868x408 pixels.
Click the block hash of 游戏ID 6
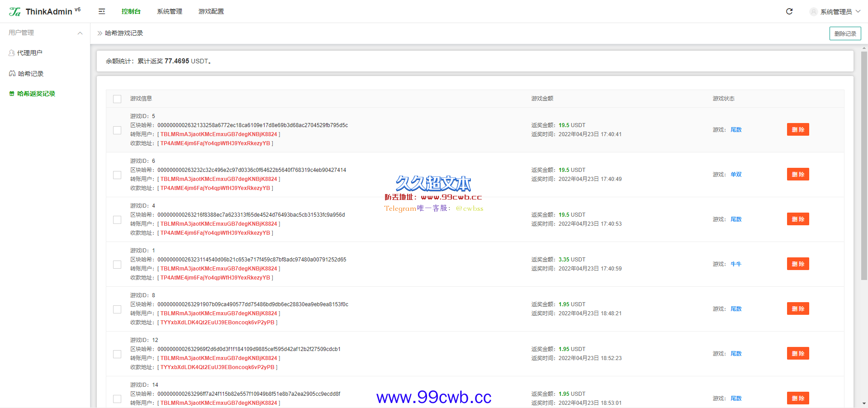pyautogui.click(x=251, y=170)
